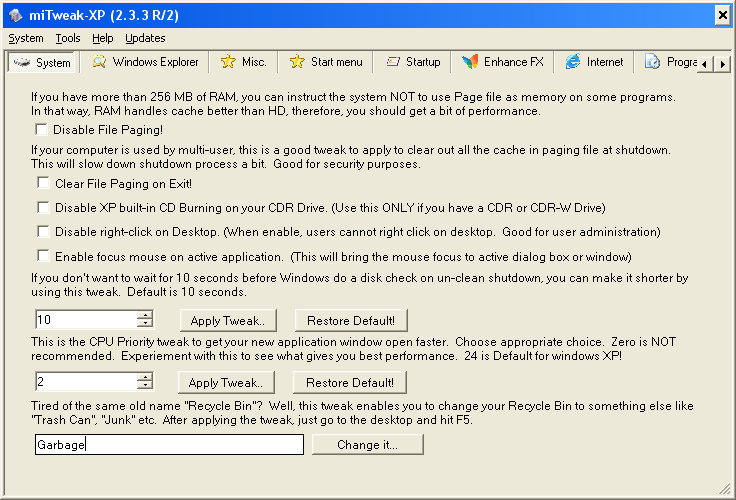The image size is (736, 500).
Task: Switch to the Internet tab
Action: [x=595, y=62]
